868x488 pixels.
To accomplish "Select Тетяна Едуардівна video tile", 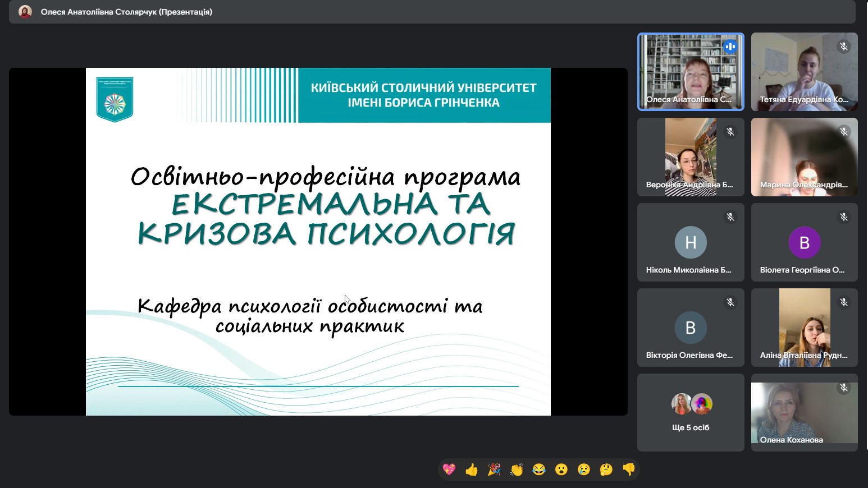I will (805, 72).
